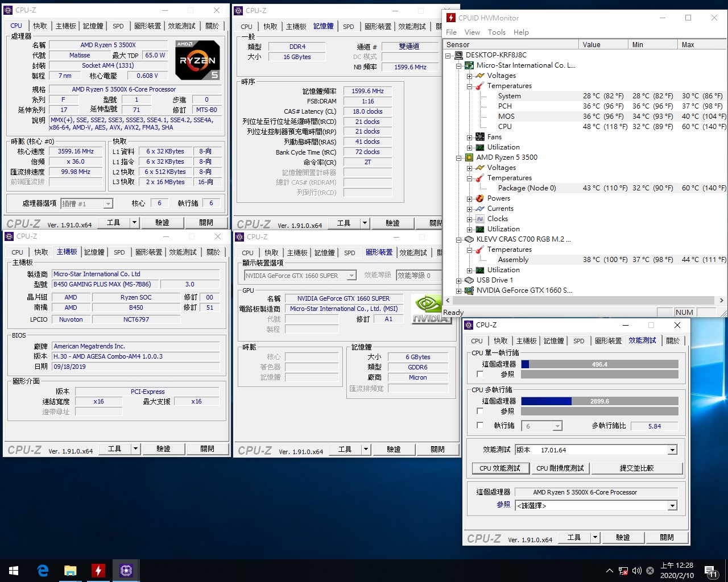The width and height of the screenshot is (728, 582).
Task: Click the Max column header in HWMonitor
Action: coord(702,45)
